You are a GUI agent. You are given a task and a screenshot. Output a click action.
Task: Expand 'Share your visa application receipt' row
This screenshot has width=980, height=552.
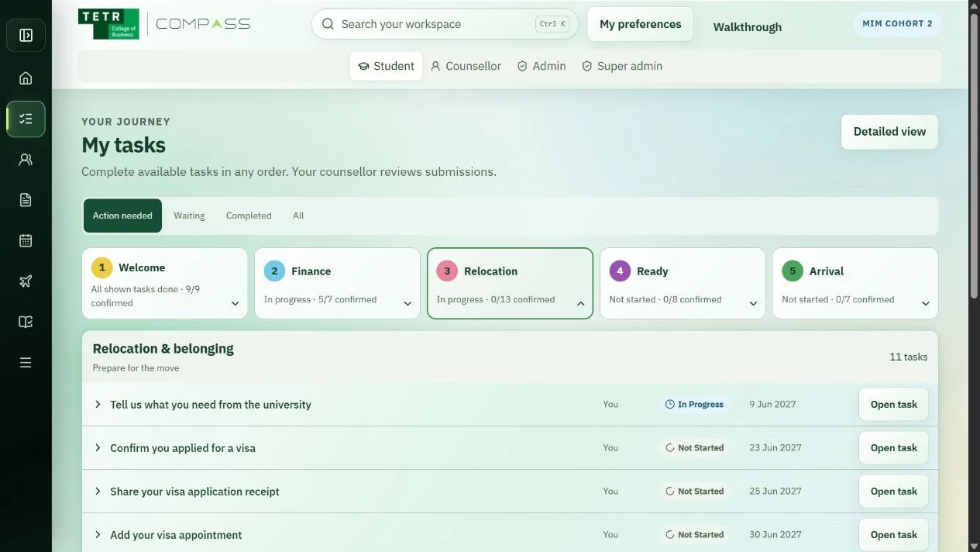(98, 492)
